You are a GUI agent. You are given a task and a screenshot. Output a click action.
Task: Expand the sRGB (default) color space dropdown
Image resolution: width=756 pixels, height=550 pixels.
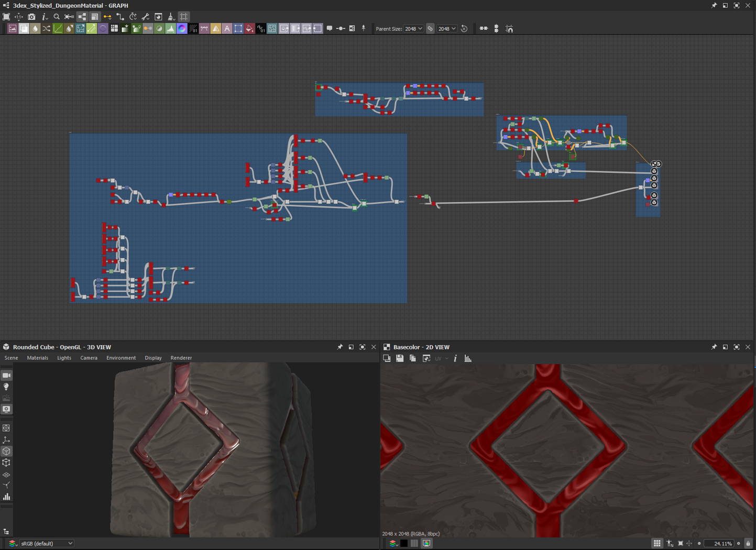46,543
